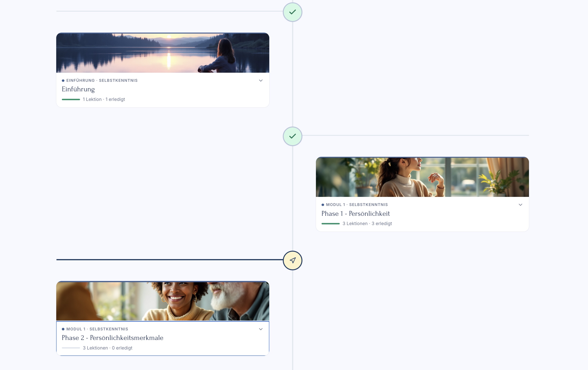Open Phase 2 - Persönlichkeitsmerkmale title

tap(112, 338)
